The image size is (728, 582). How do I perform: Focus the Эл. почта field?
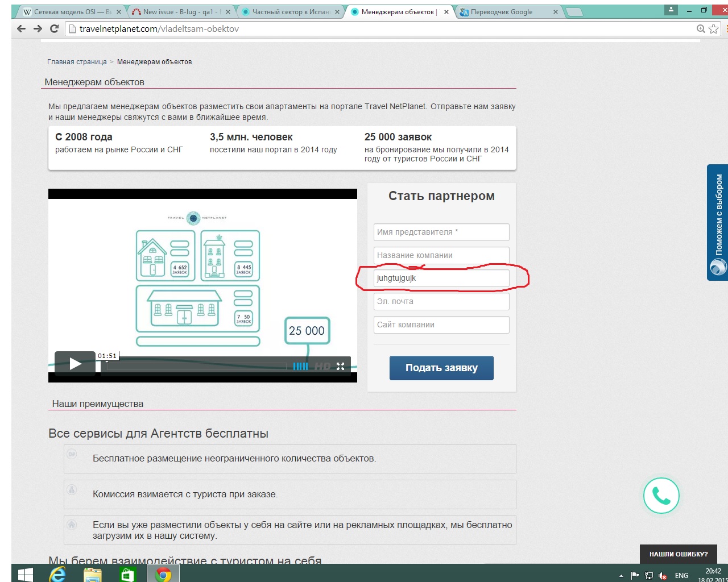coord(441,301)
